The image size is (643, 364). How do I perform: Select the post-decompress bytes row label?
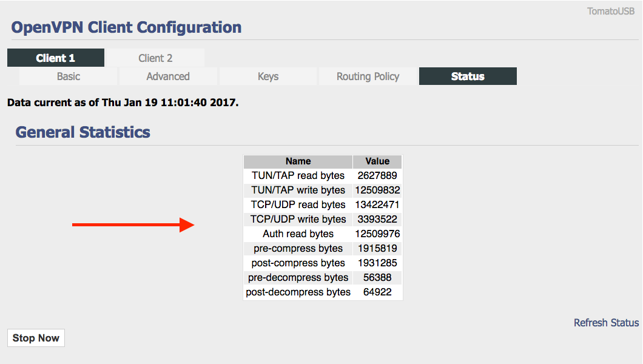click(x=298, y=292)
